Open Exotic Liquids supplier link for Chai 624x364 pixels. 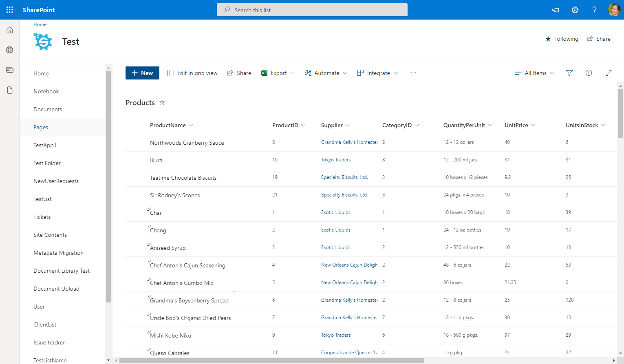(336, 212)
